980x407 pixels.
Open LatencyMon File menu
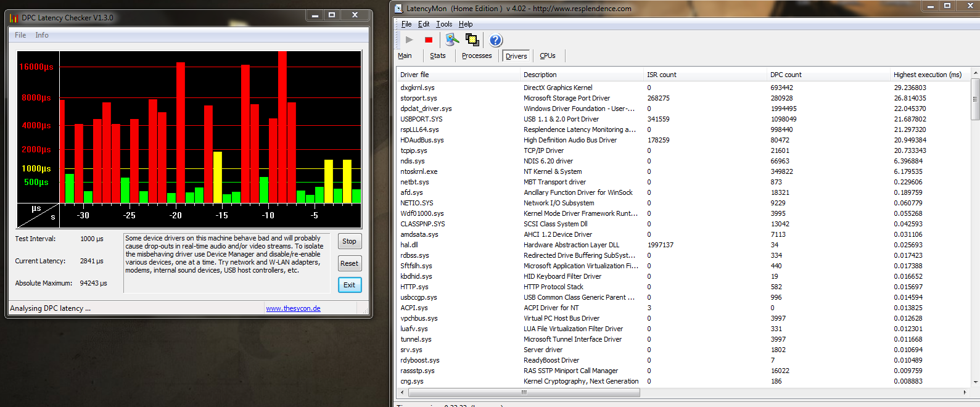pyautogui.click(x=406, y=24)
